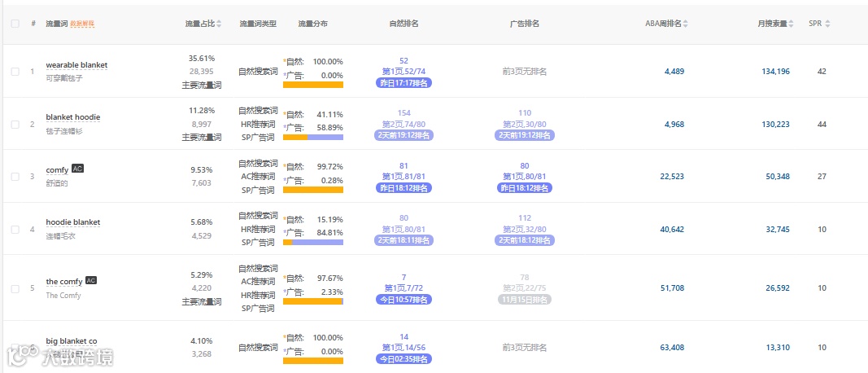Click monthly search volume 134,196
This screenshot has height=373, width=868.
[x=775, y=72]
